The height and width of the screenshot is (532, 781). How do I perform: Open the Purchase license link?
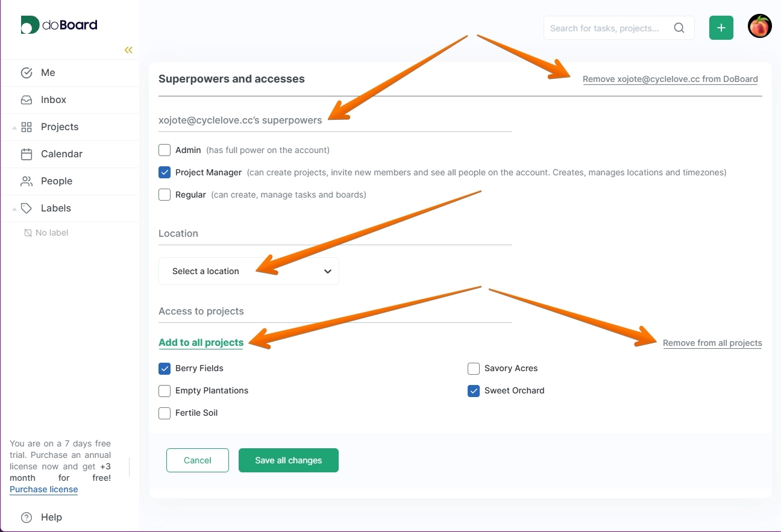[43, 489]
